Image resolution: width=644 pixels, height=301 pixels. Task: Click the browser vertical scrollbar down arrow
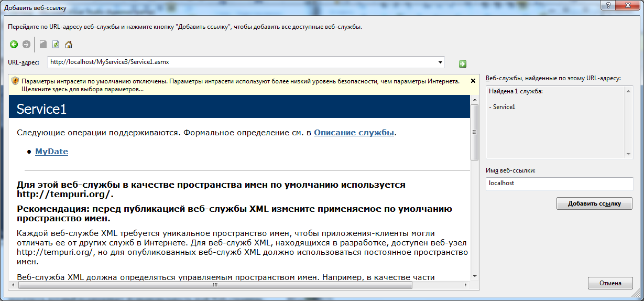coord(475,276)
